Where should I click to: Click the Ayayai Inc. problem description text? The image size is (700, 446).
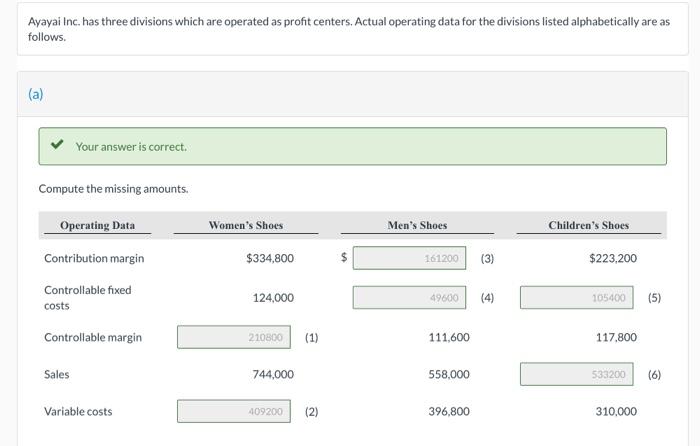349,29
